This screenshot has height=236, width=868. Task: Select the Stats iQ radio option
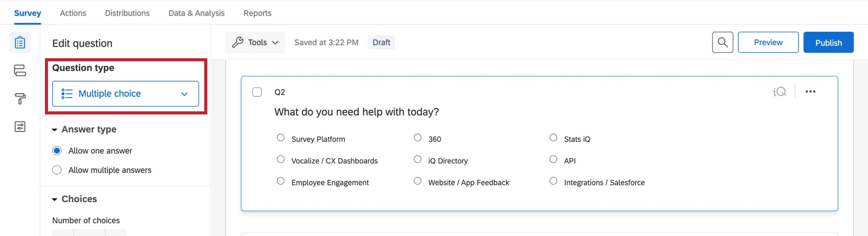click(x=553, y=138)
